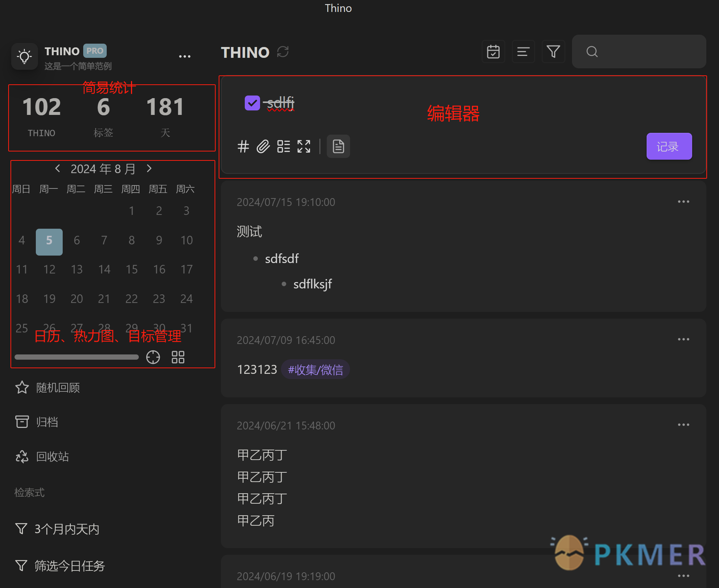719x588 pixels.
Task: Click the 2024/07/15 19:10:00 timestamp
Action: (x=286, y=202)
